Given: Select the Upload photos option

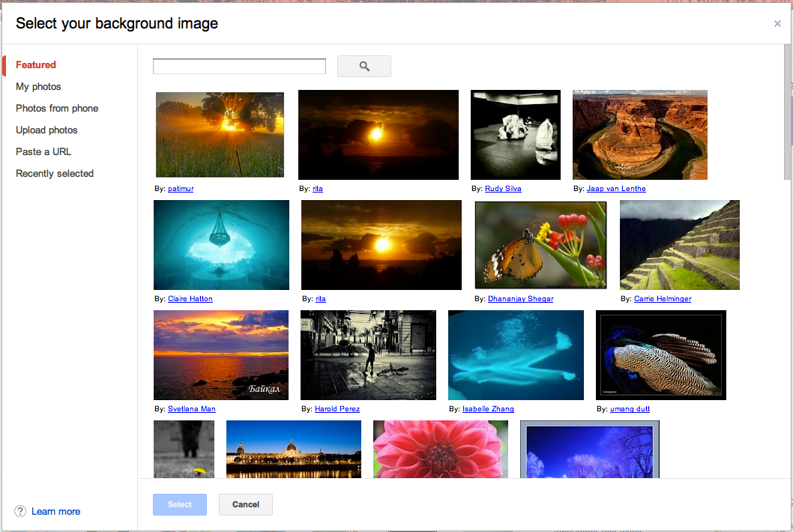Looking at the screenshot, I should tap(46, 130).
